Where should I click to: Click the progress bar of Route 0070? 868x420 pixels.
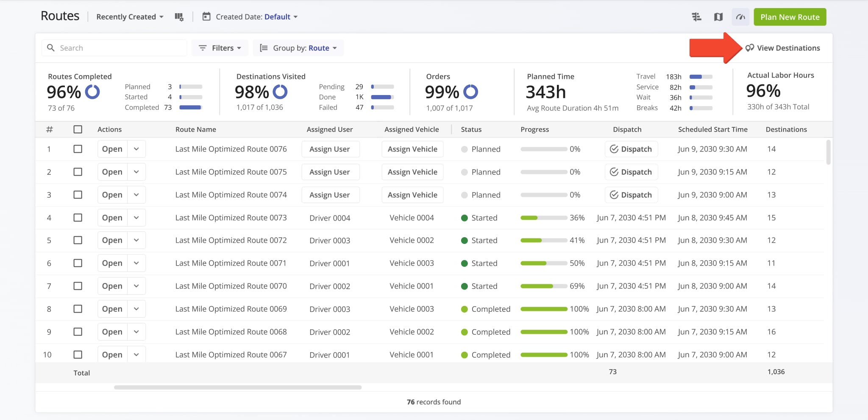544,286
